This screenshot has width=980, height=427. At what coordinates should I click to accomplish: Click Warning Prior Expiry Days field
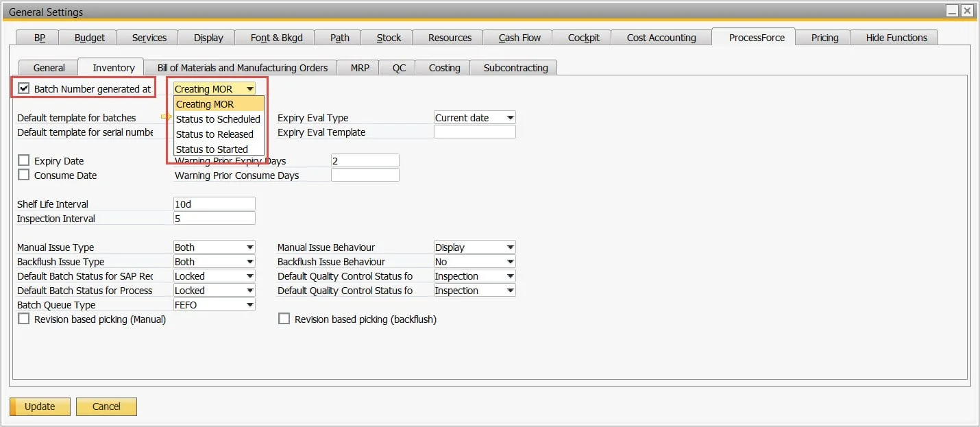click(x=365, y=161)
